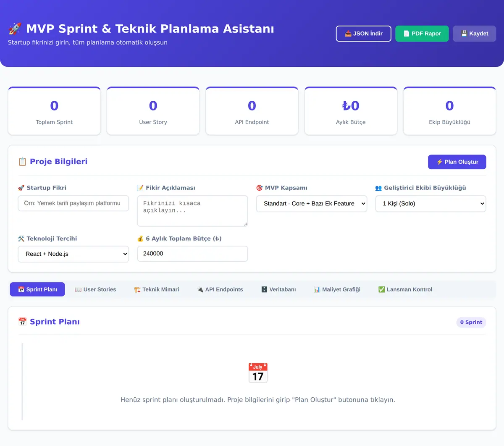This screenshot has height=446, width=504.
Task: Click the tools icon beside Teknoloji Tercihi
Action: (21, 239)
